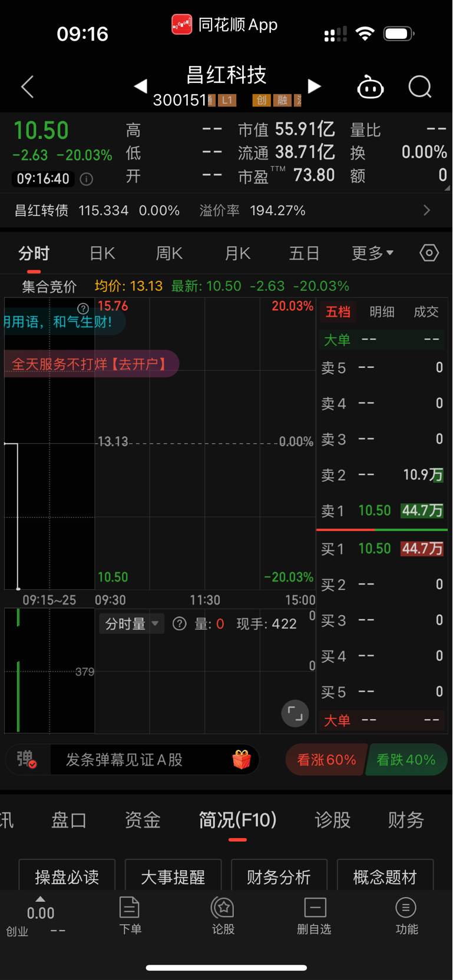Open the search magnifier icon
Image resolution: width=453 pixels, height=980 pixels.
pyautogui.click(x=420, y=87)
